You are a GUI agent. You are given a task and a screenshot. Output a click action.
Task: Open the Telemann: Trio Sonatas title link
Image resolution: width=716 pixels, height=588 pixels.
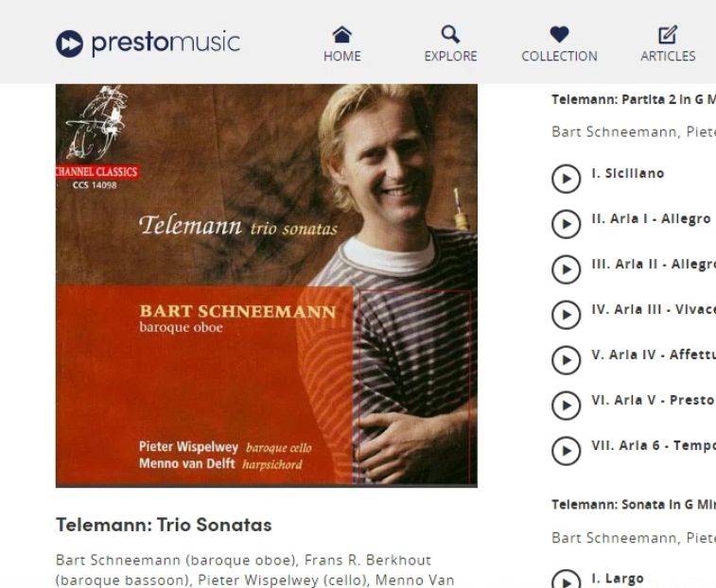164,525
